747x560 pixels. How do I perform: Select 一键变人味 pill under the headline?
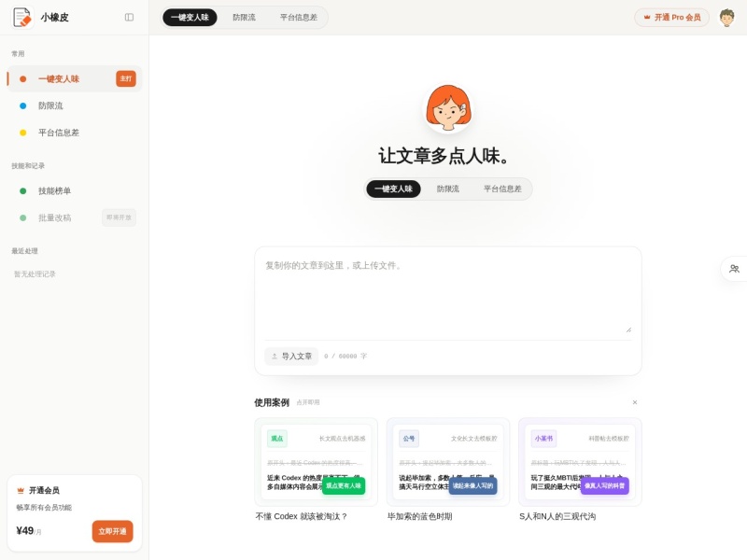point(393,189)
